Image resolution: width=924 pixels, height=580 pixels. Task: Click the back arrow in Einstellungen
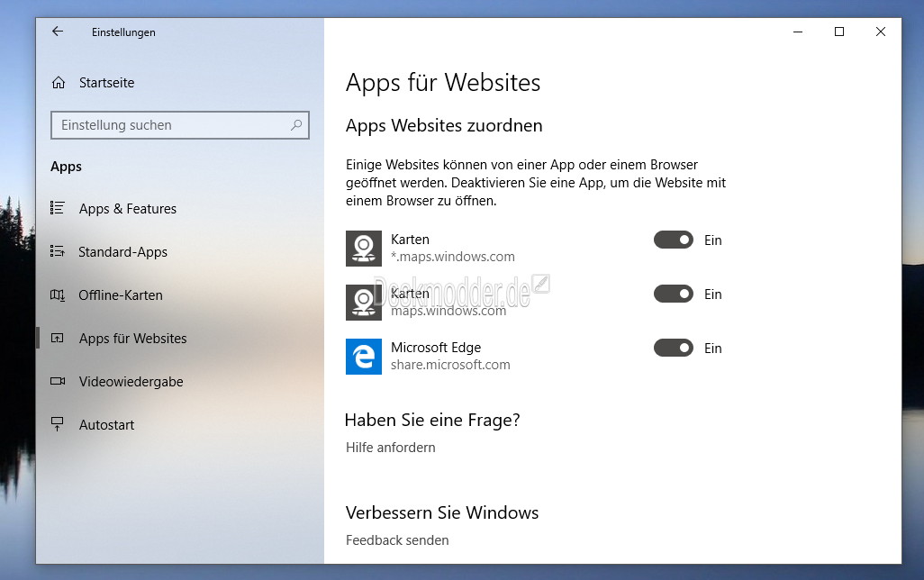[x=57, y=32]
